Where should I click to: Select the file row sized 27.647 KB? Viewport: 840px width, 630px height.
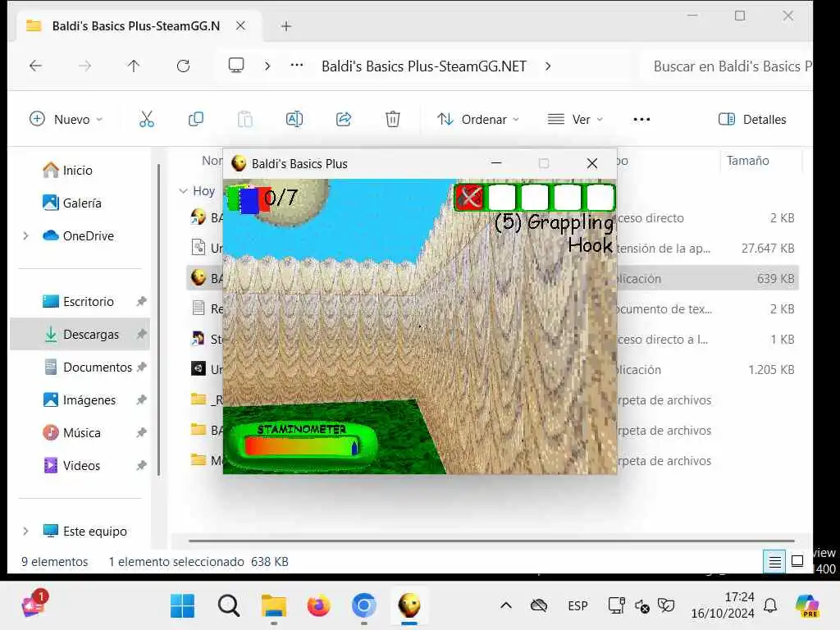(493, 248)
